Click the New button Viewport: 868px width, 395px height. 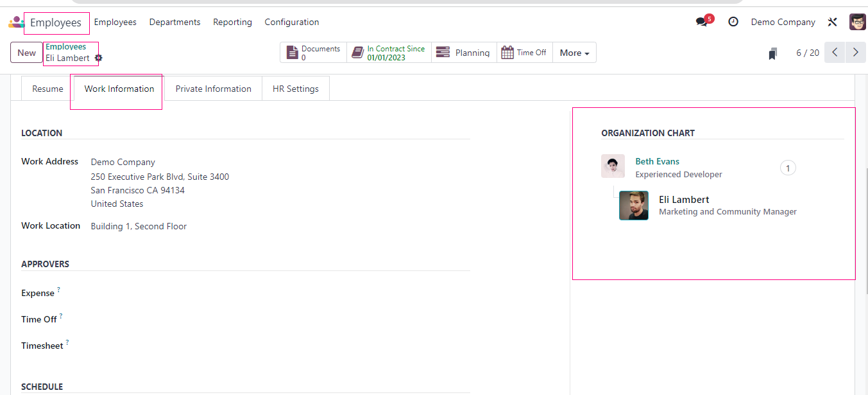tap(27, 53)
